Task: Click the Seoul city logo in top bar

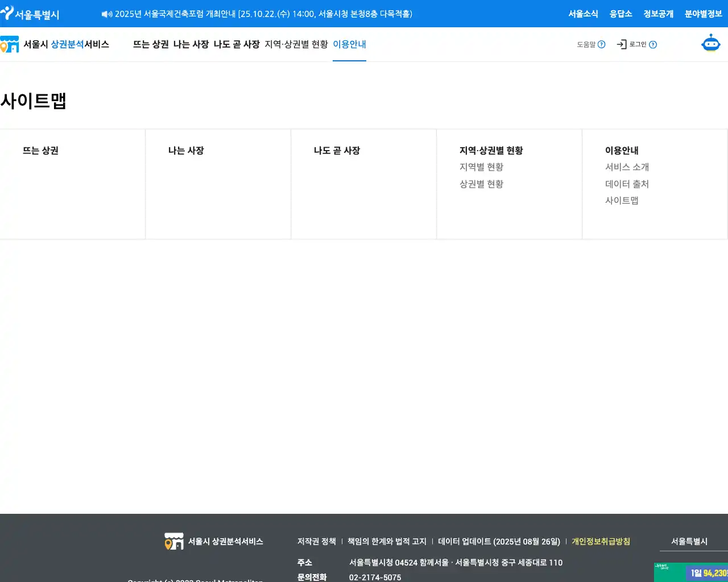Action: [30, 14]
